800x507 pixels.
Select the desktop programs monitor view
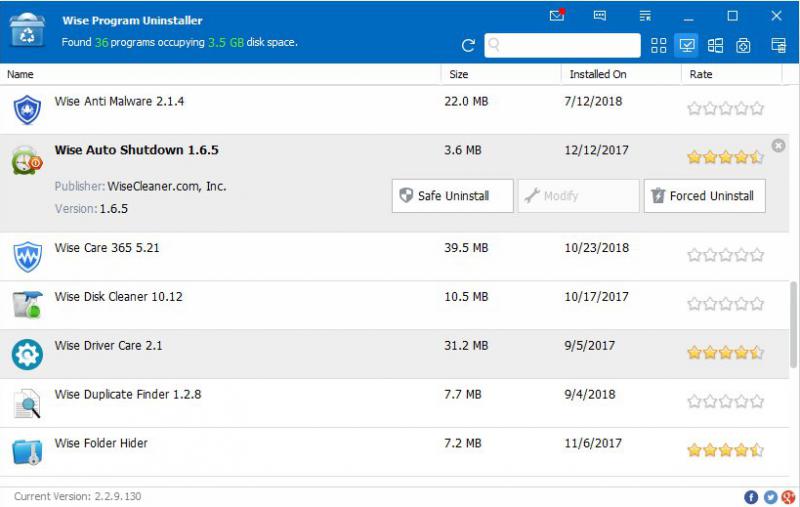pyautogui.click(x=686, y=45)
